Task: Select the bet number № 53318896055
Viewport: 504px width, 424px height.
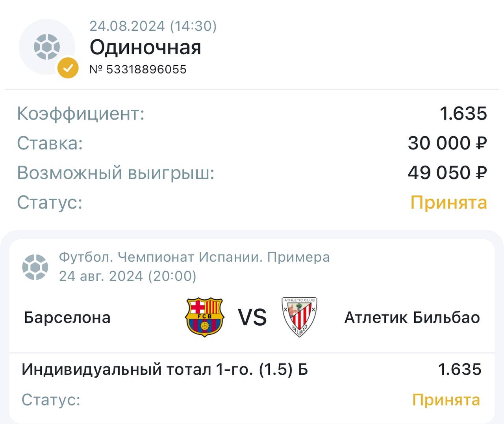Action: pos(138,70)
